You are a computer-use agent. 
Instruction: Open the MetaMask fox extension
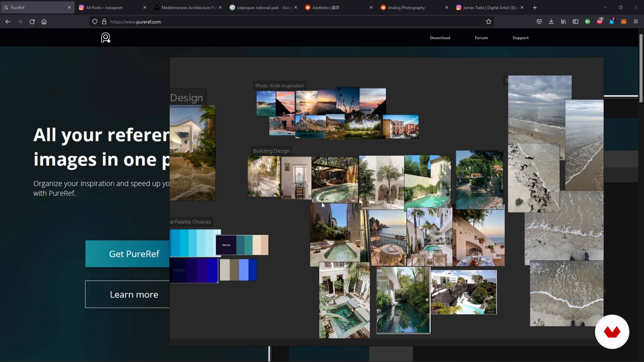[x=624, y=22]
